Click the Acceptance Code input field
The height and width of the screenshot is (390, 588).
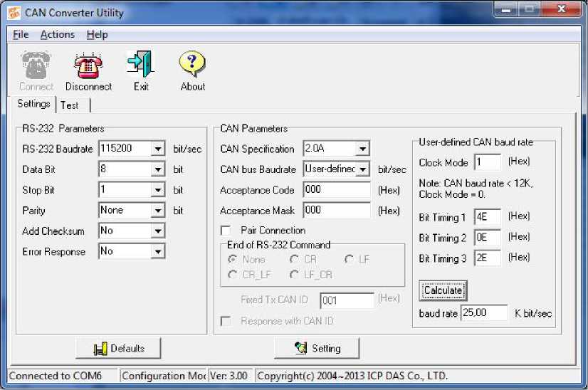(x=336, y=190)
